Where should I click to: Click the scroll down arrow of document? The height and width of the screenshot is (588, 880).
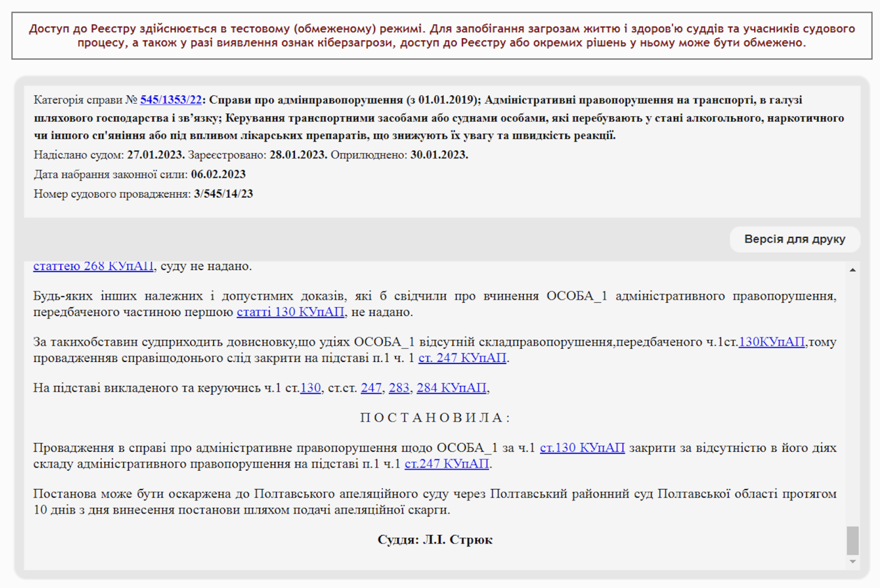coord(853,561)
